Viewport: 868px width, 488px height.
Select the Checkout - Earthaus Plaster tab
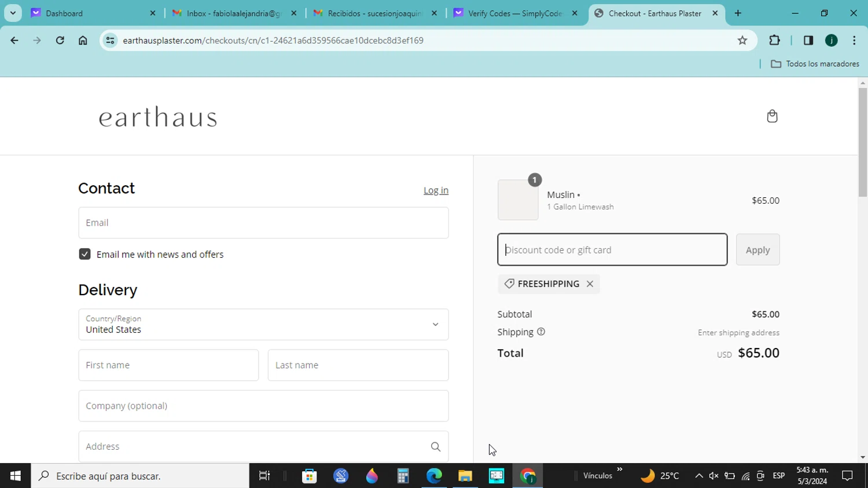[657, 13]
